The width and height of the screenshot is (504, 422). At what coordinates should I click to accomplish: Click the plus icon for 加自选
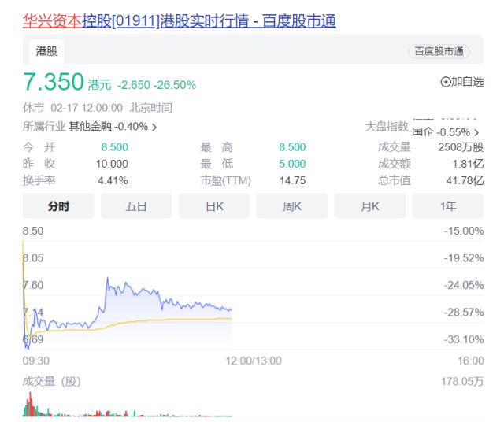point(445,83)
